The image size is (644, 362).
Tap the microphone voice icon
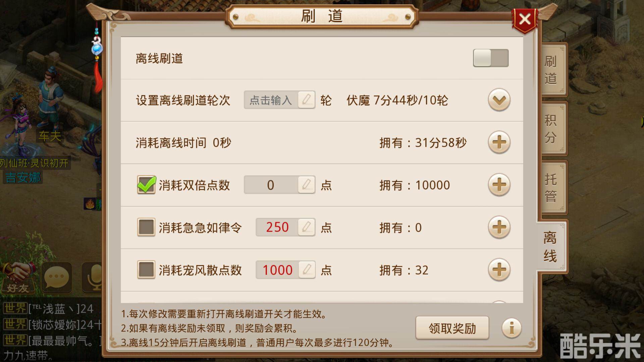(93, 278)
